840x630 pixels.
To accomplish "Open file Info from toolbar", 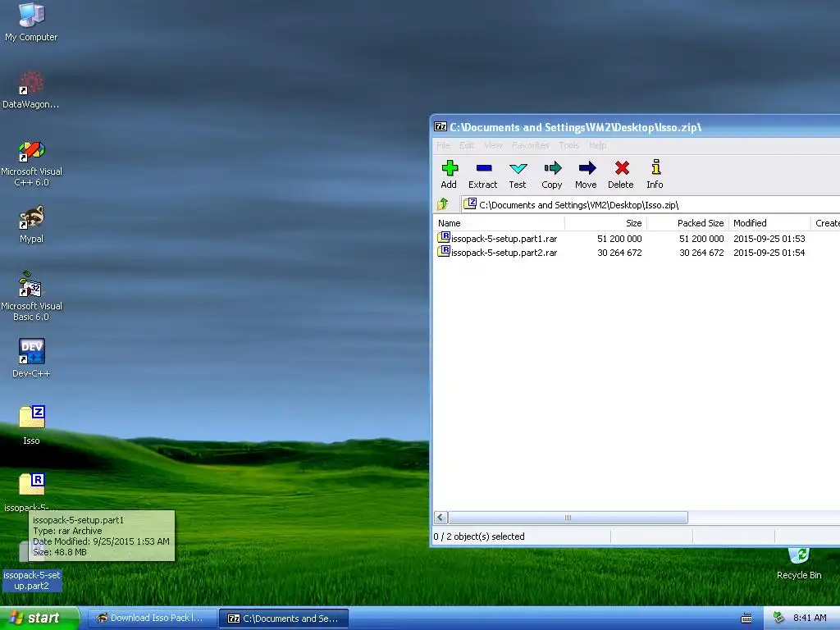I will click(x=655, y=175).
